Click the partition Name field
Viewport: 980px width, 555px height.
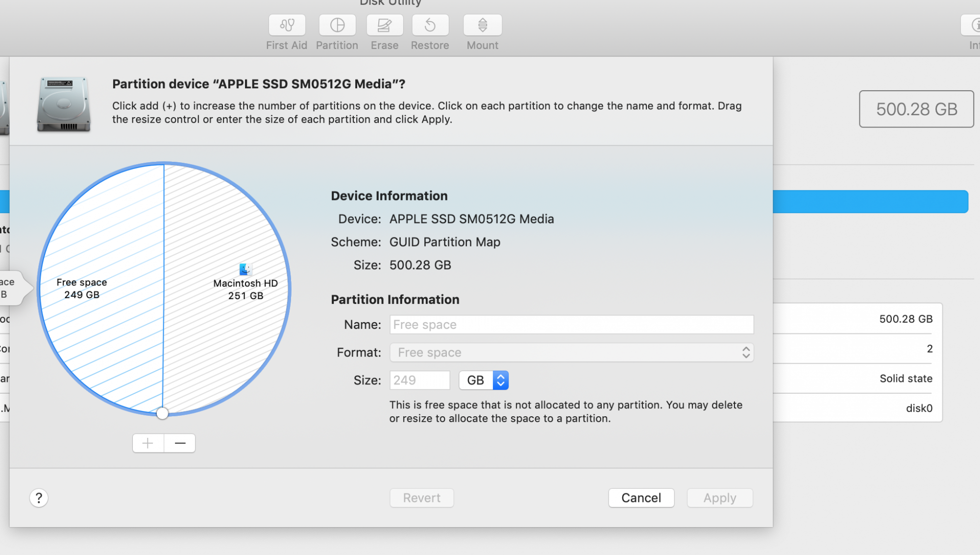click(x=572, y=325)
